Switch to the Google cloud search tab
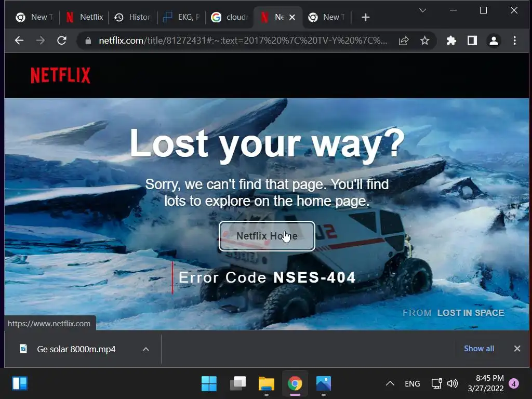The height and width of the screenshot is (399, 532). coord(230,17)
